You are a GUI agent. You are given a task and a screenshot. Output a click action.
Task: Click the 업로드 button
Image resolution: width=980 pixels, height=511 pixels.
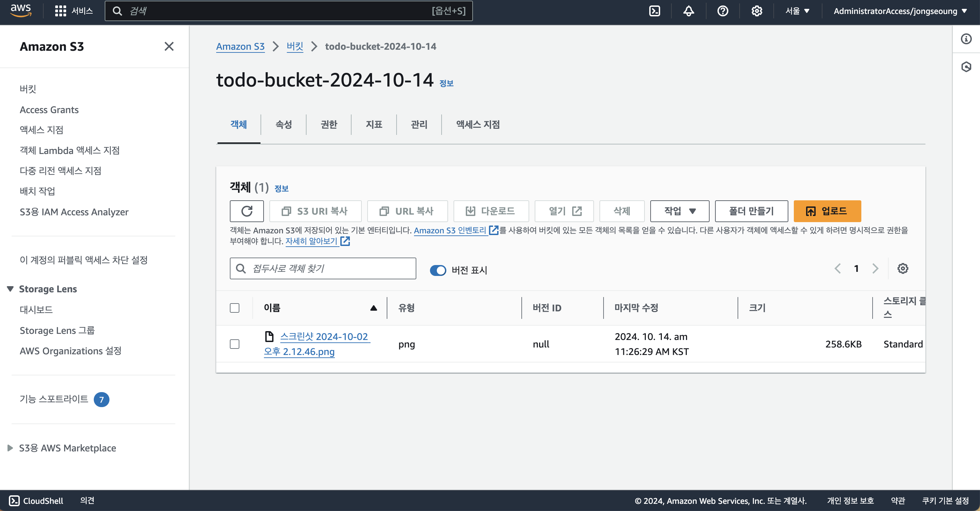click(x=827, y=211)
